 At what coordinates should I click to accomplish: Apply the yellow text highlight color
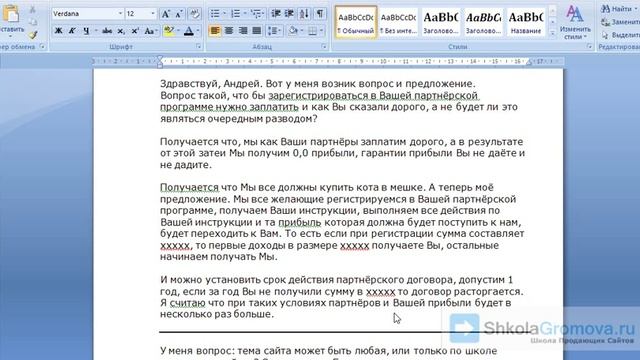(169, 31)
